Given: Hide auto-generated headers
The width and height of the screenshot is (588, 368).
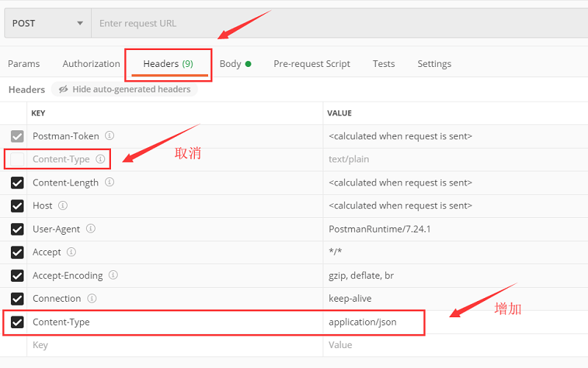Looking at the screenshot, I should (124, 90).
